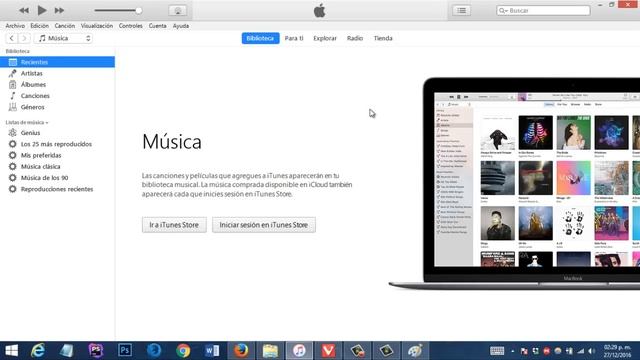Screen dimensions: 640x360
Task: Open the Windows Start button
Action: tap(11, 351)
